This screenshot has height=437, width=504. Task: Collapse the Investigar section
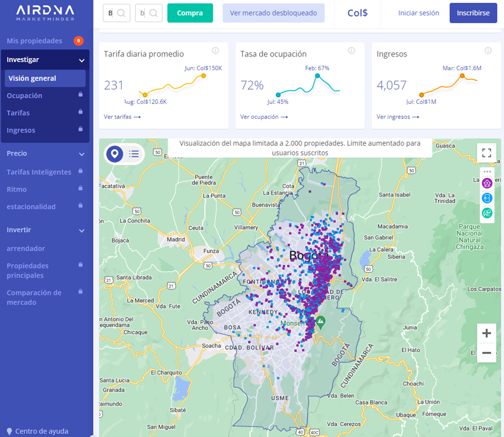tap(81, 60)
